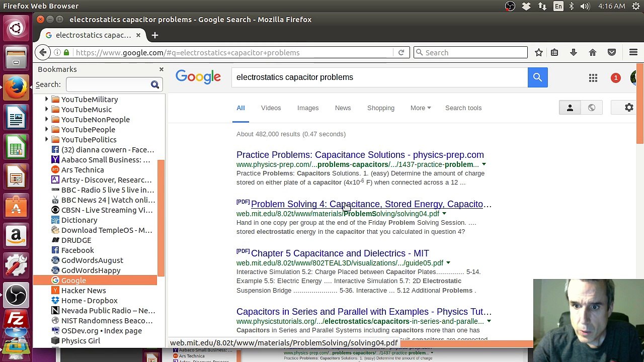Image resolution: width=644 pixels, height=362 pixels.
Task: Show the Firefox bookmarks list menu
Action: click(554, 52)
